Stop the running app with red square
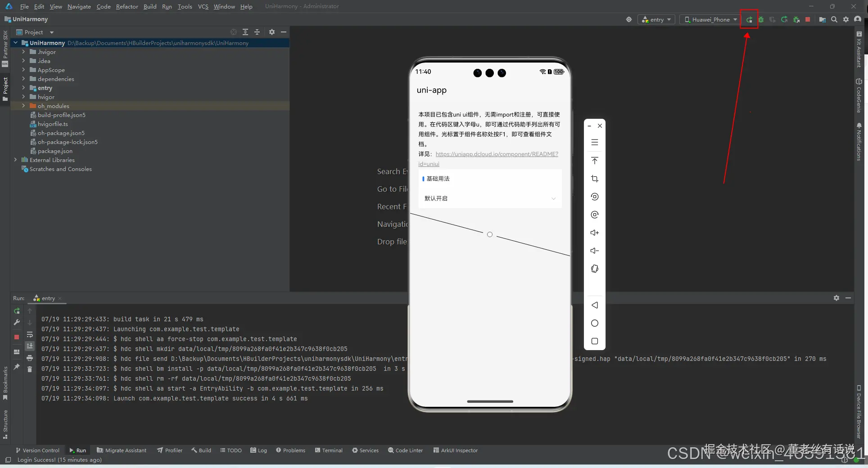868x468 pixels. click(x=808, y=20)
